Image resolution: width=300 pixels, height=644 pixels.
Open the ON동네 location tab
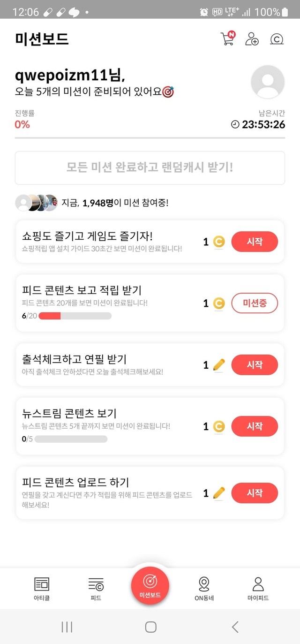[204, 589]
